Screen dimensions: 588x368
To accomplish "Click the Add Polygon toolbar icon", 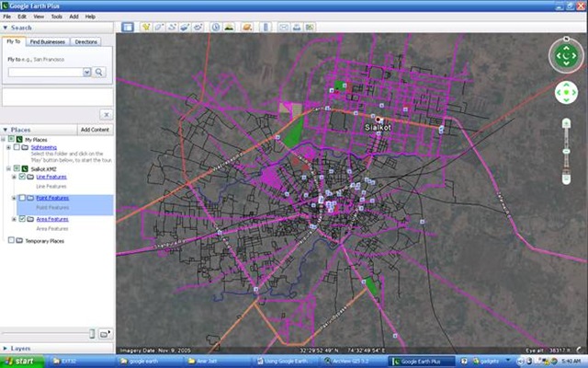I will [x=159, y=27].
